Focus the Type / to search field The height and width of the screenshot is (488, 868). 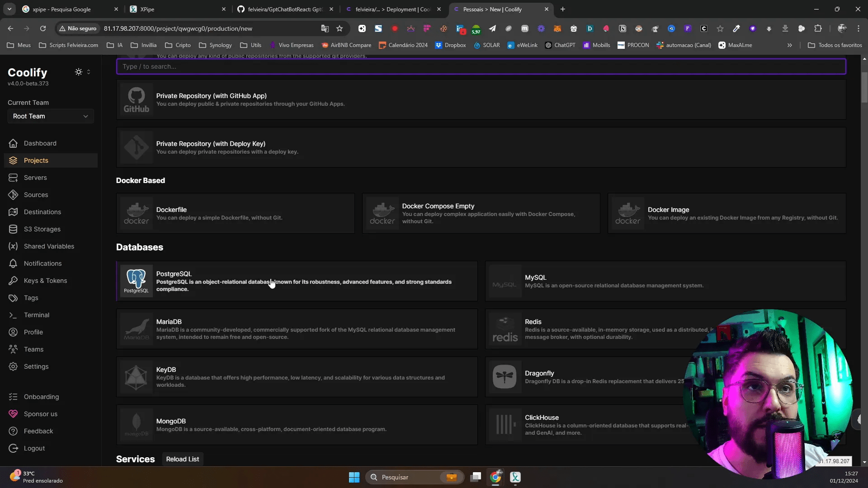(481, 66)
